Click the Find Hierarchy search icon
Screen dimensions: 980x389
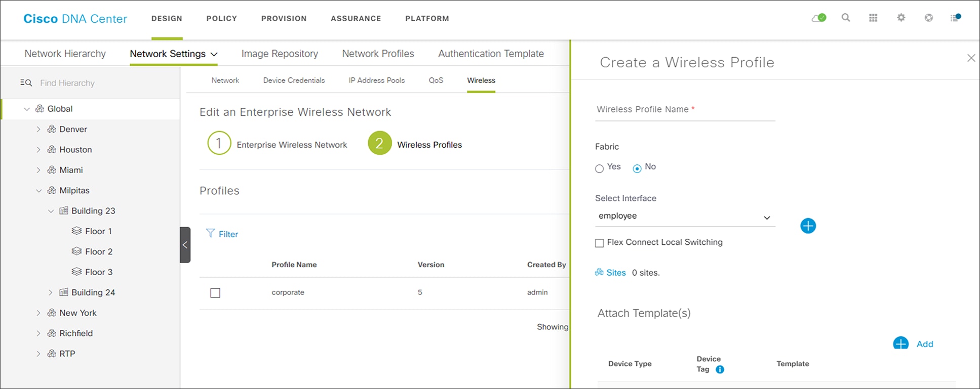(26, 82)
